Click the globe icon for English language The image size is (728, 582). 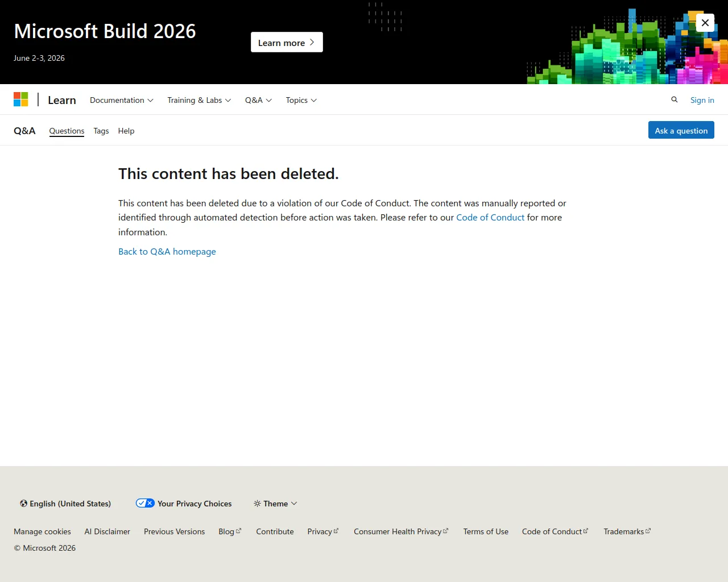click(x=24, y=504)
